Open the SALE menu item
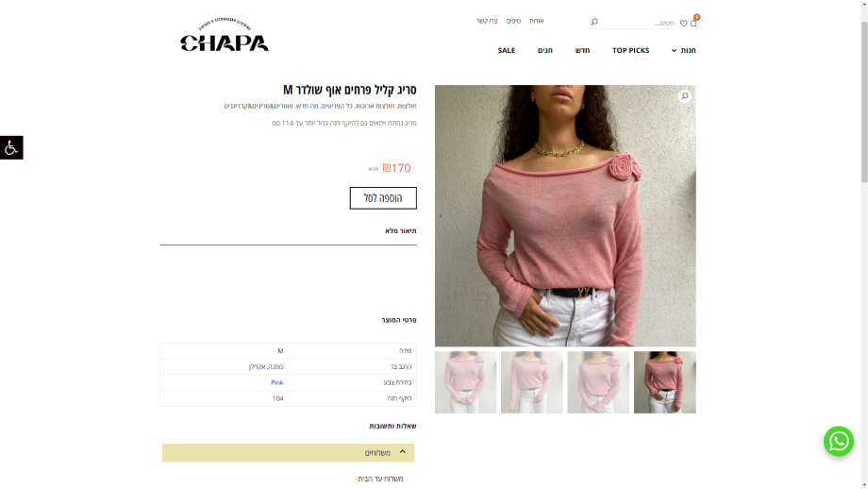Screen dimensions: 868x489 507,50
